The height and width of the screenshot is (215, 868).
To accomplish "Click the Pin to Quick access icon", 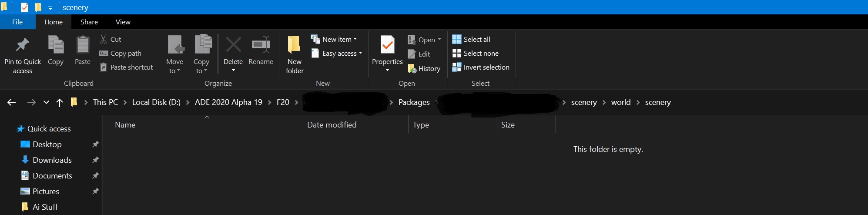I will [22, 44].
